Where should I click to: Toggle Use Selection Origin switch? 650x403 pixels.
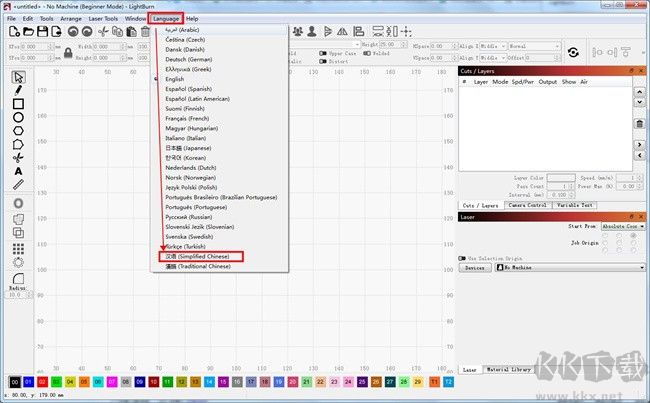coord(462,258)
